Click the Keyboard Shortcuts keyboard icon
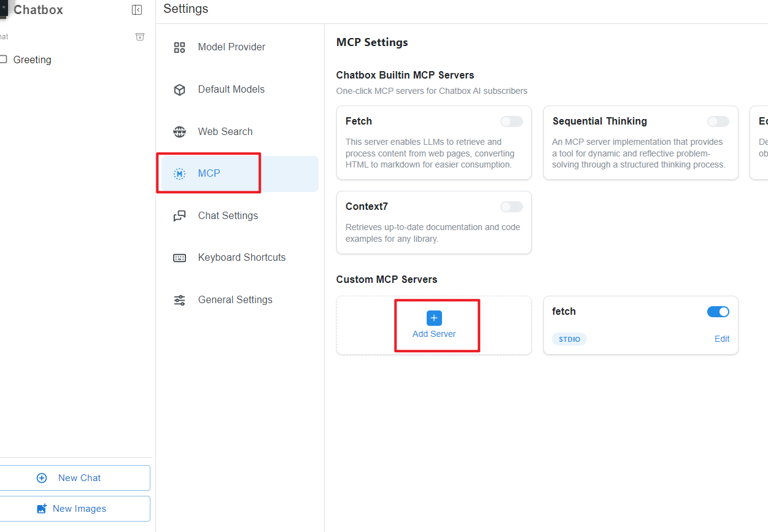768x532 pixels. pyautogui.click(x=179, y=258)
